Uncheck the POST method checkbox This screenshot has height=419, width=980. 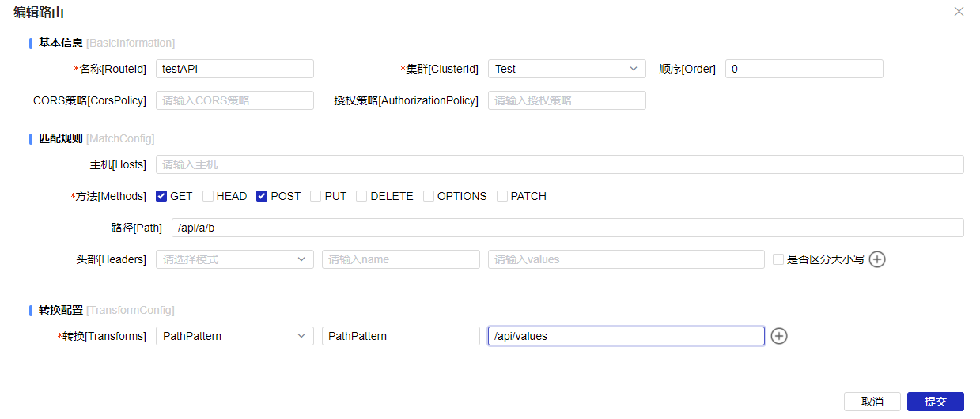coord(262,196)
